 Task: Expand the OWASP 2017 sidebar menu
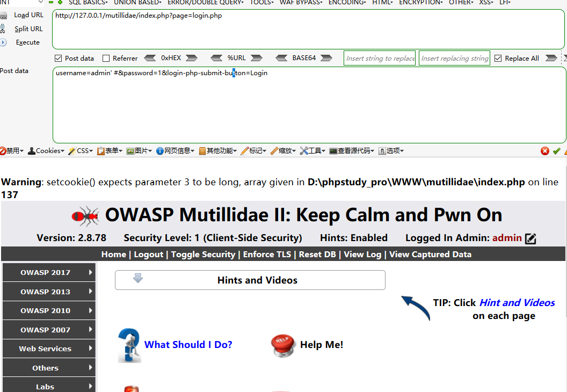[x=49, y=273]
